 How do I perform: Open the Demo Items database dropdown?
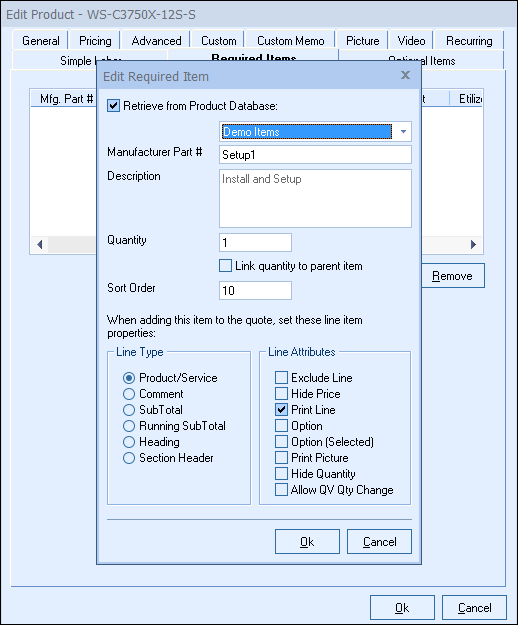[x=403, y=132]
